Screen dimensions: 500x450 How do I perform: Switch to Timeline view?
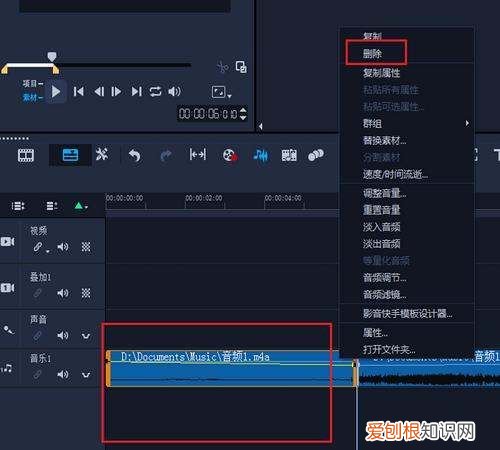70,155
